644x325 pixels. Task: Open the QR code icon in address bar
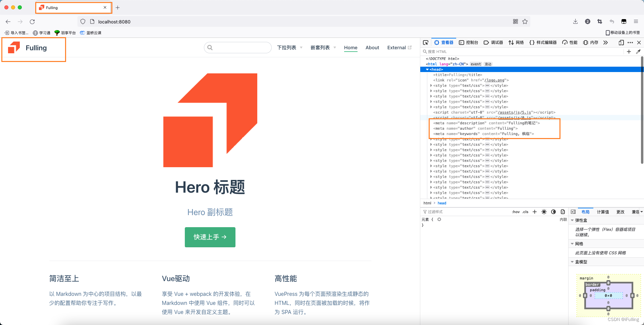coord(516,21)
